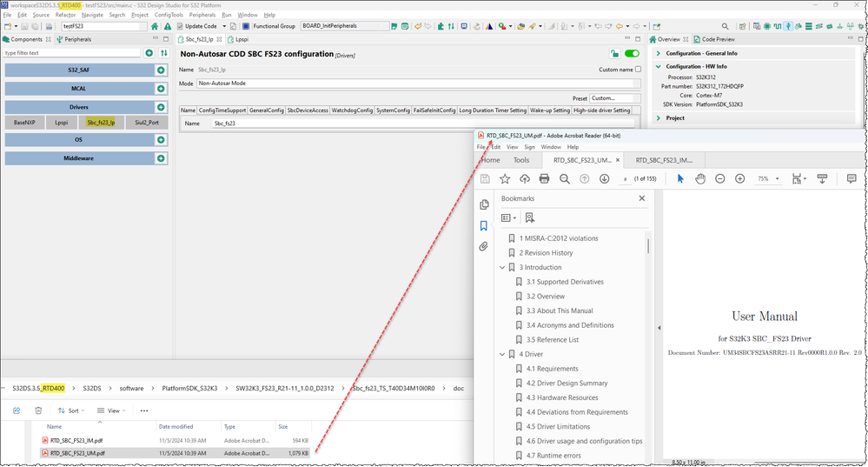Open the bookmarks options dropdown
Viewport: 868px width, 467px height.
pyautogui.click(x=508, y=217)
